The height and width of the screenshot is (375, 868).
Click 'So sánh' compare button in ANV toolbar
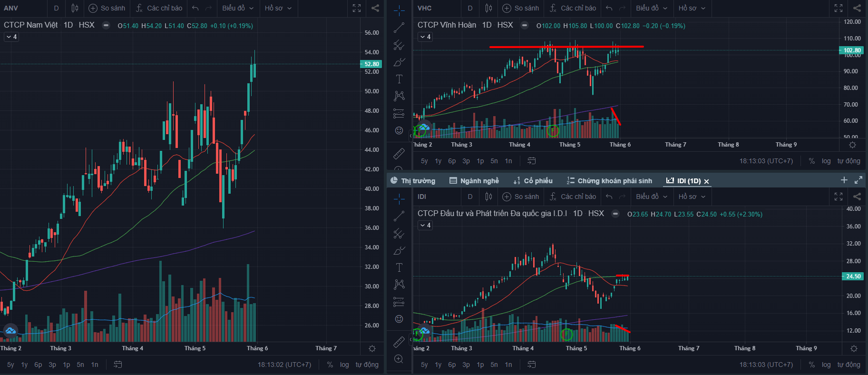pos(107,8)
